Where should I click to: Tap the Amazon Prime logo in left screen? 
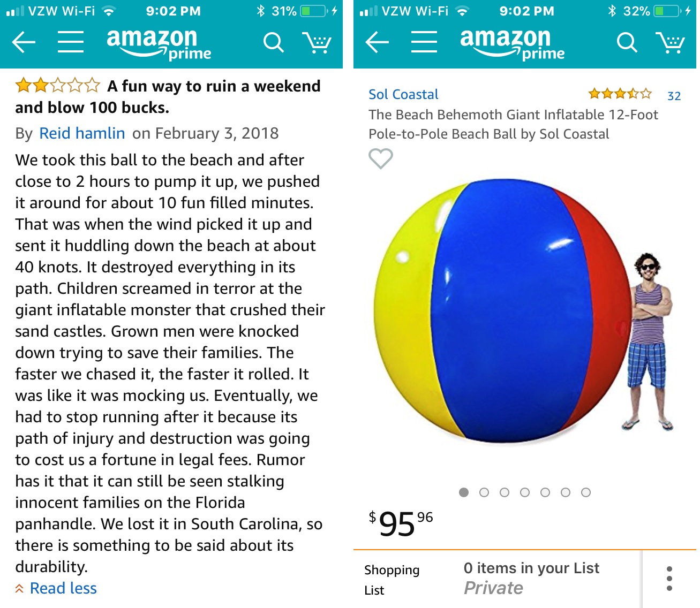[x=159, y=43]
